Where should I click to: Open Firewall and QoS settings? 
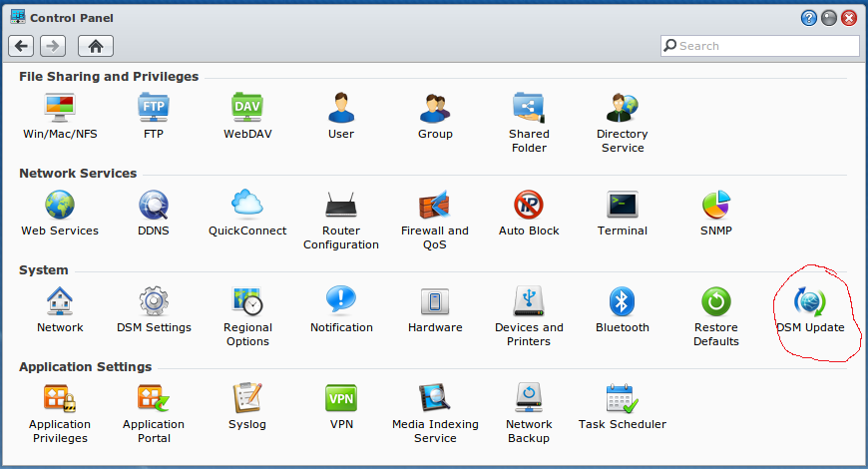point(435,205)
